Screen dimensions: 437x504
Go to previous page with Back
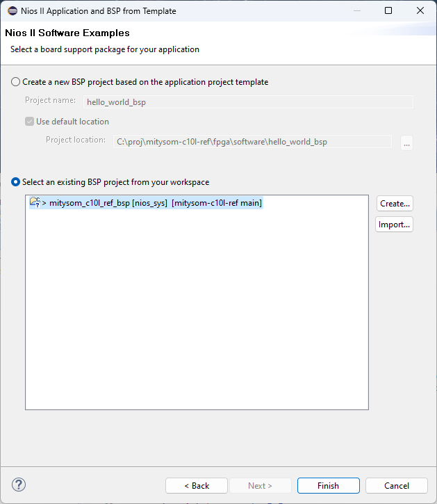(197, 485)
